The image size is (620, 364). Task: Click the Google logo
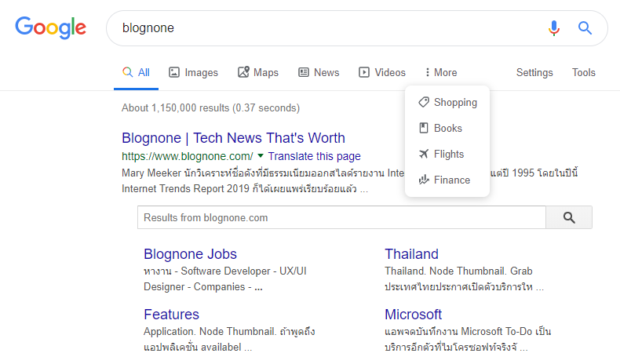(x=50, y=27)
